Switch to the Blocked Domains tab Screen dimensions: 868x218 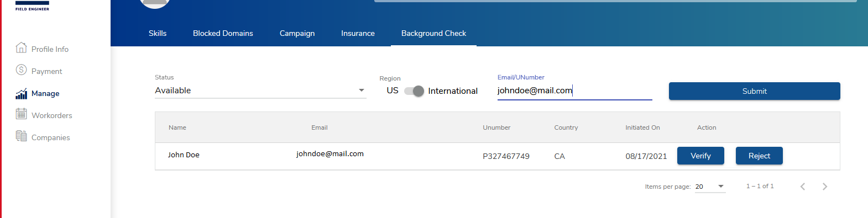pyautogui.click(x=223, y=33)
